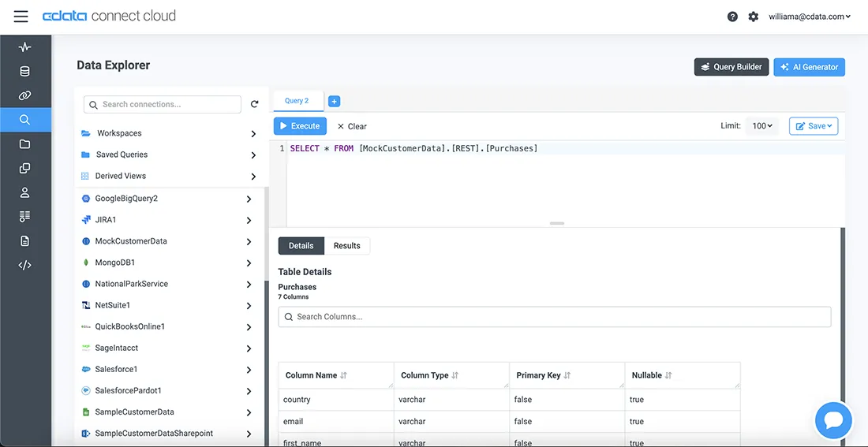Expand the SampleCustomerData chevron

pos(249,412)
